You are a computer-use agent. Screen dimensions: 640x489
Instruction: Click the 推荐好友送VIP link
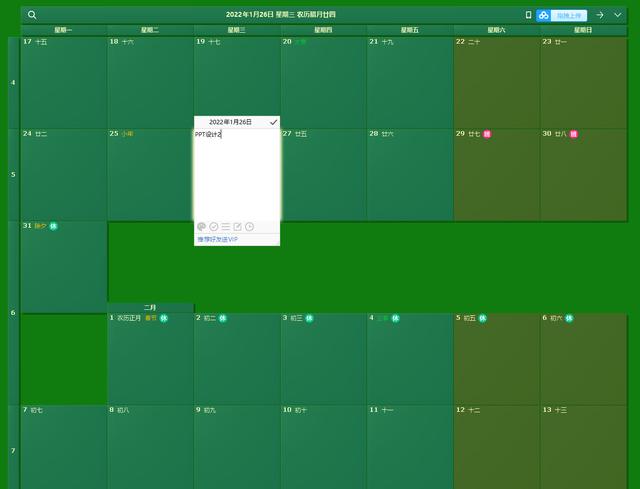click(217, 239)
